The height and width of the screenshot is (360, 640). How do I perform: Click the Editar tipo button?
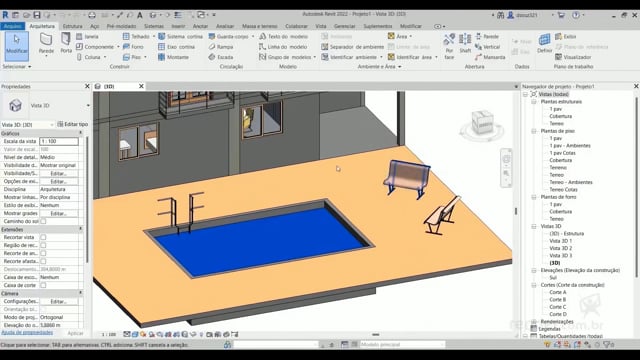click(73, 124)
